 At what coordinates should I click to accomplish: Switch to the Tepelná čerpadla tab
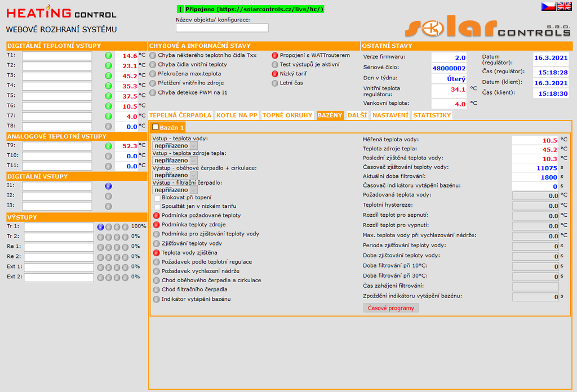[180, 115]
